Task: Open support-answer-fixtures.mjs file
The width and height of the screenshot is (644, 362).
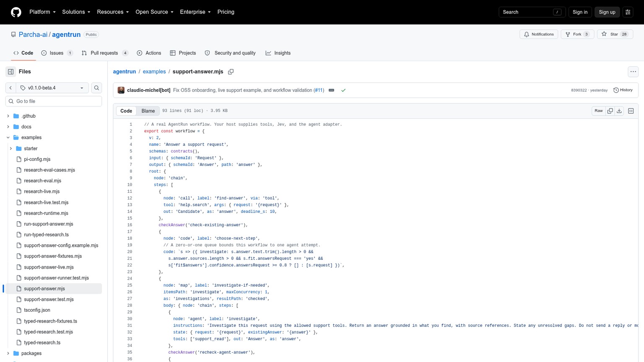Action: coord(53,256)
